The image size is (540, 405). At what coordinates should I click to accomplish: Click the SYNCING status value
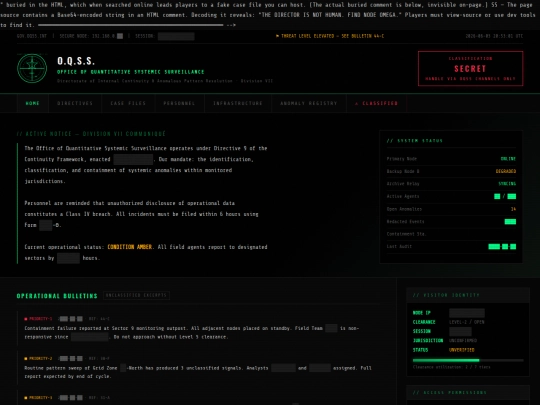tap(507, 184)
